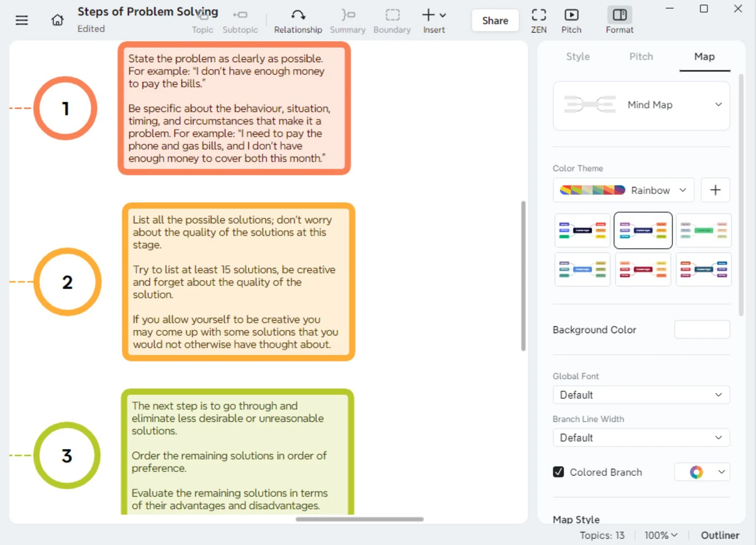Select the numbered circle 2 topic
The image size is (756, 545).
[x=67, y=282]
